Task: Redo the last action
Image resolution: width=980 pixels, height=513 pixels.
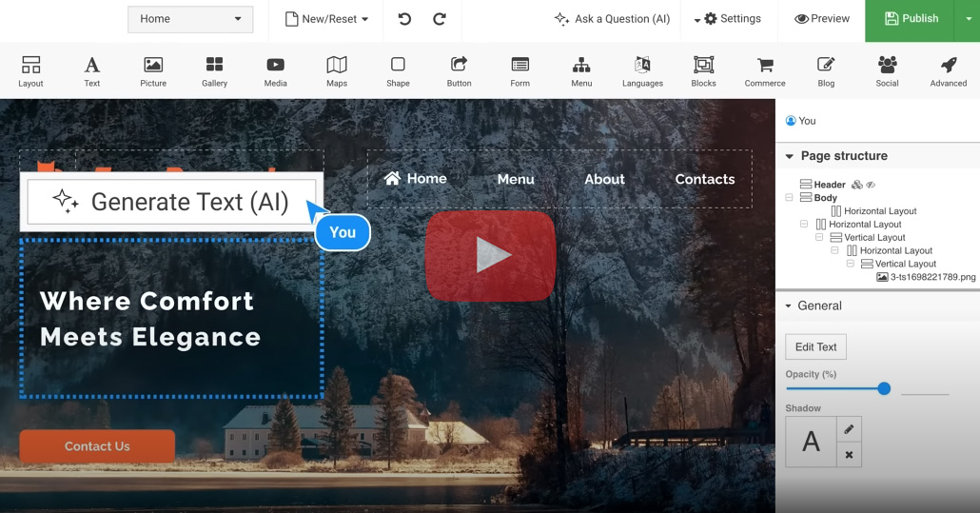Action: (440, 19)
